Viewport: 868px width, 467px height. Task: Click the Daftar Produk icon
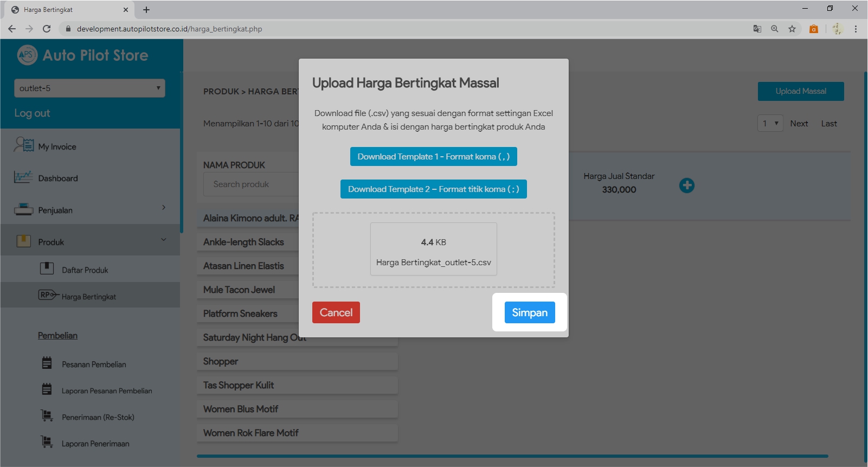47,268
